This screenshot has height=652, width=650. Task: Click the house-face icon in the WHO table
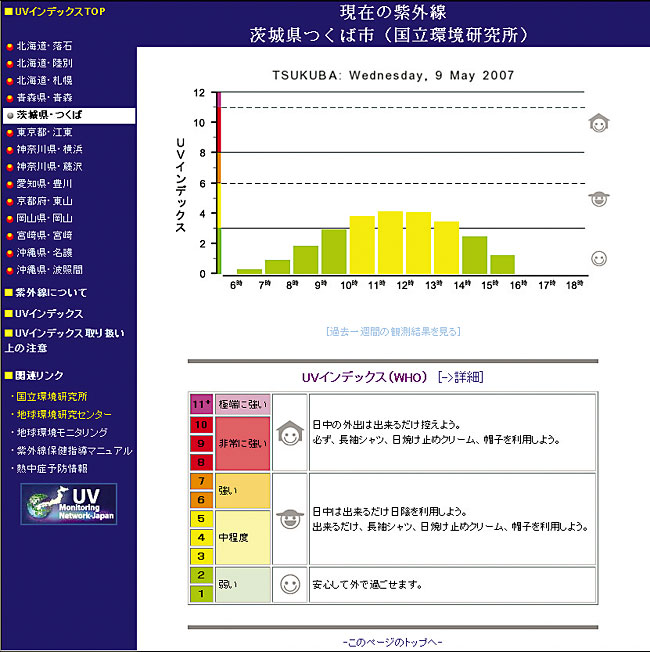point(290,432)
